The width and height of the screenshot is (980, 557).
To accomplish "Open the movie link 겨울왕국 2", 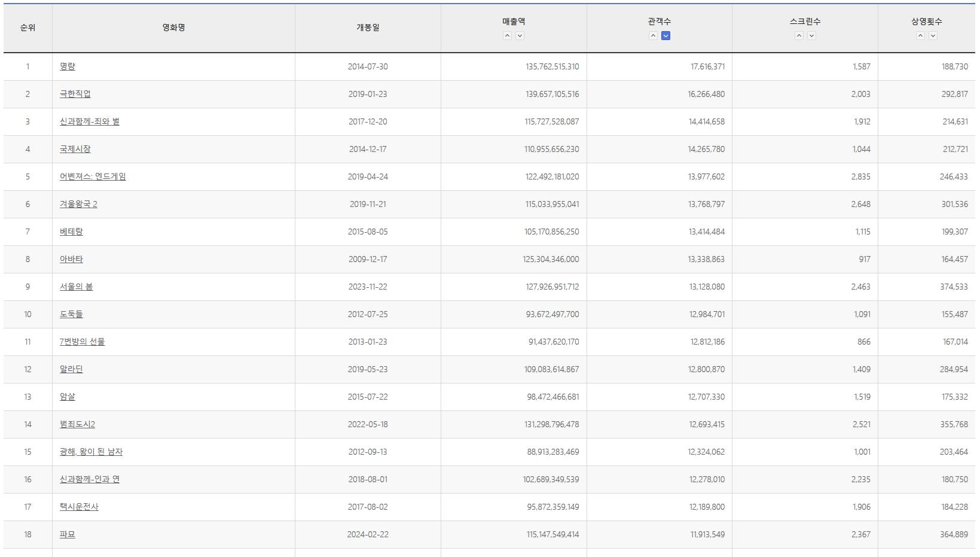I will pyautogui.click(x=78, y=204).
